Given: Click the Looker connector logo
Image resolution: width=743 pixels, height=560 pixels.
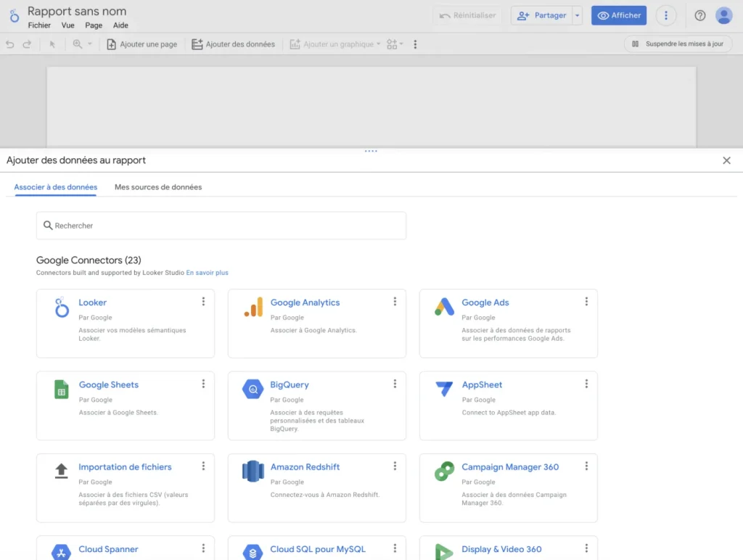Looking at the screenshot, I should point(62,307).
